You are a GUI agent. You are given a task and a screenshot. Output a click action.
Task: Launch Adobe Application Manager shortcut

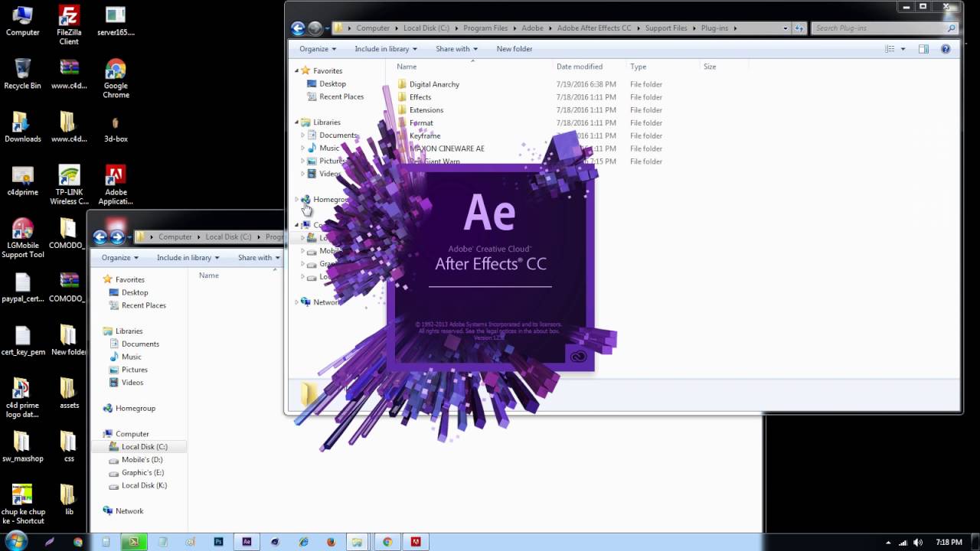coord(116,185)
